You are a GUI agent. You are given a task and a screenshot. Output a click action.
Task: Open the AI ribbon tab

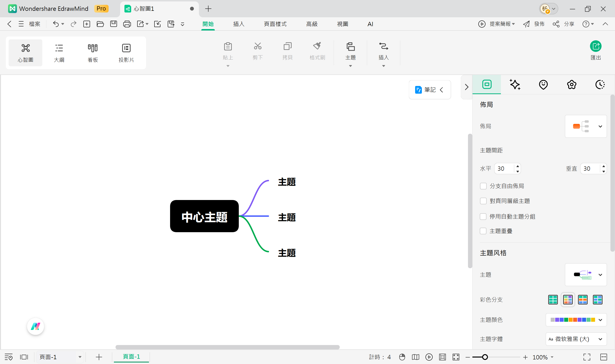pyautogui.click(x=370, y=24)
